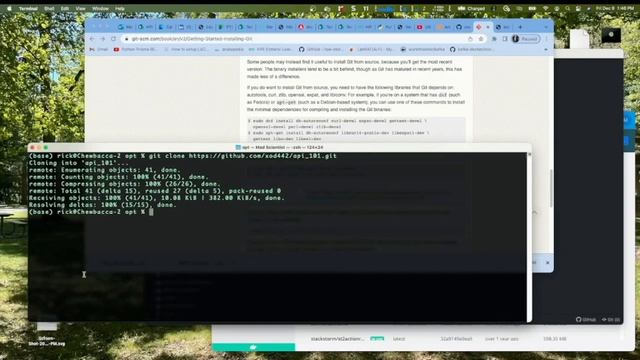This screenshot has height=360, width=640.
Task: Open the Screen Shot file on the desktop
Action: tap(47, 334)
